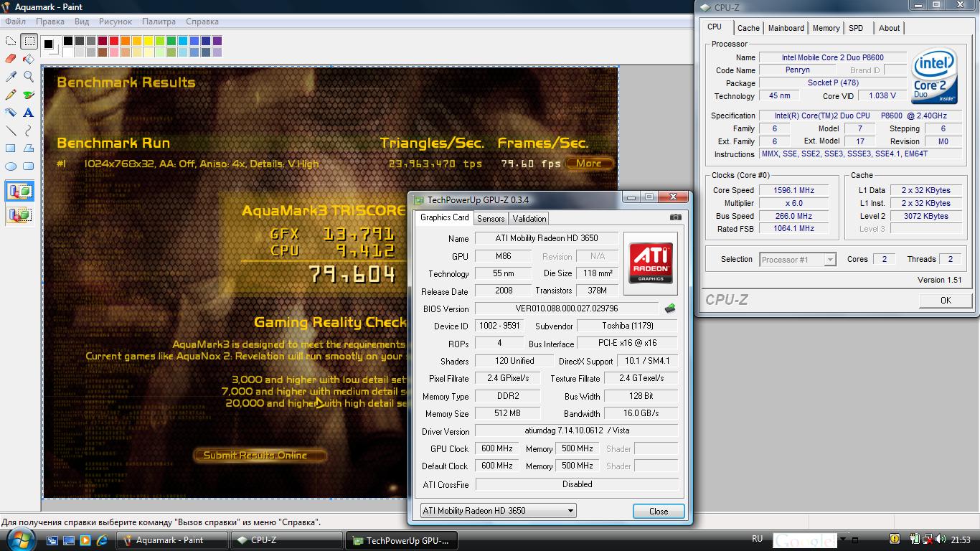Click the Driver Version field atiumdag 7.14.10.0612

tap(576, 430)
